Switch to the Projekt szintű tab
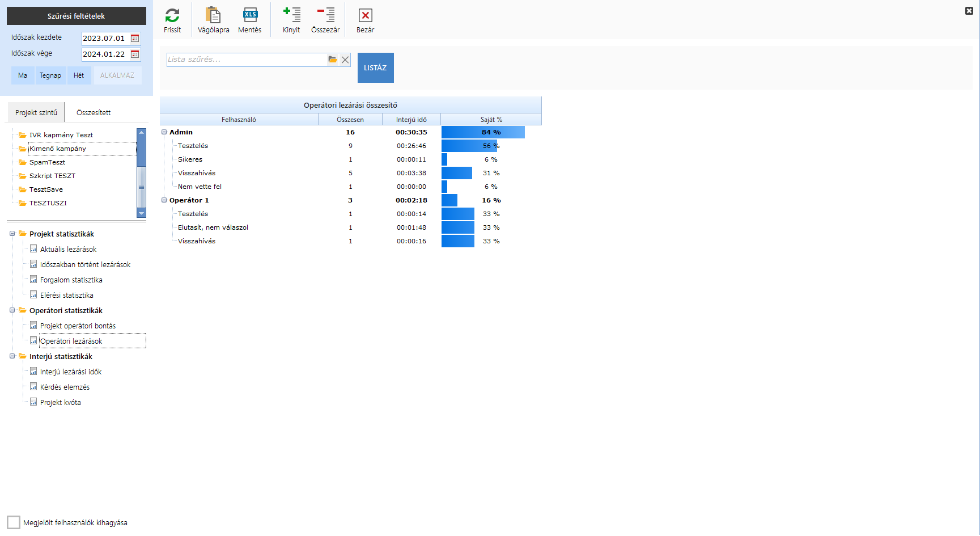 36,113
